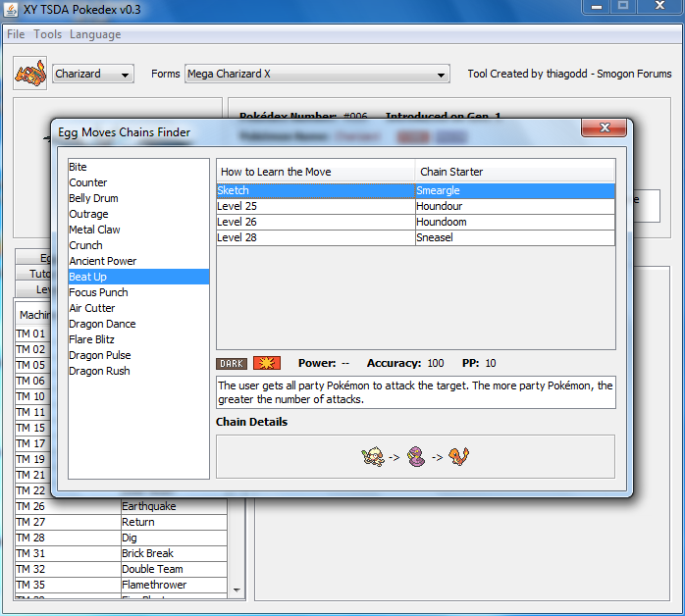Screen dimensions: 685x616
Task: Select TM 15 in the main window machine list
Action: coord(32,429)
